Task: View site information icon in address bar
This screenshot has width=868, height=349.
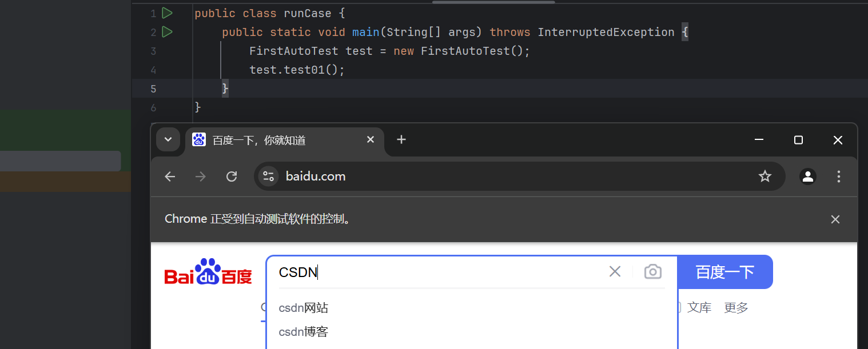Action: pyautogui.click(x=268, y=176)
